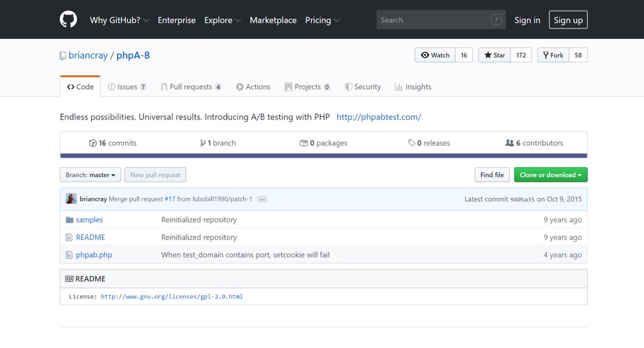Go to Marketplace page
644x348 pixels.
tap(273, 20)
